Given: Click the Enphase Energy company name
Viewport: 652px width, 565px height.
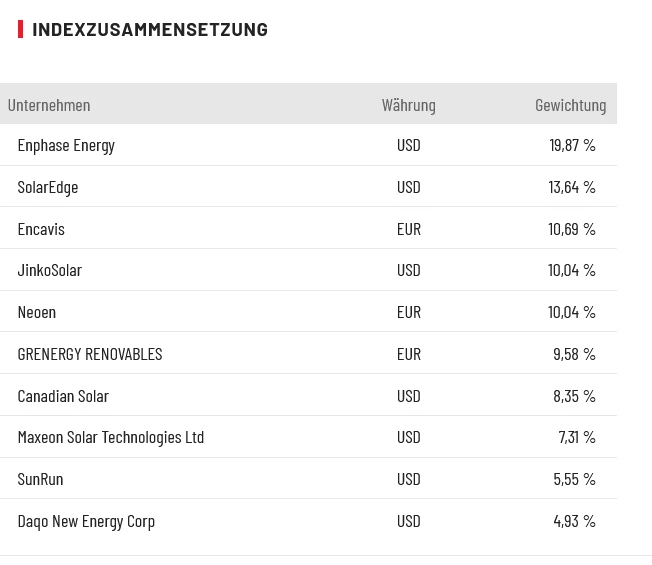Looking at the screenshot, I should tap(66, 145).
